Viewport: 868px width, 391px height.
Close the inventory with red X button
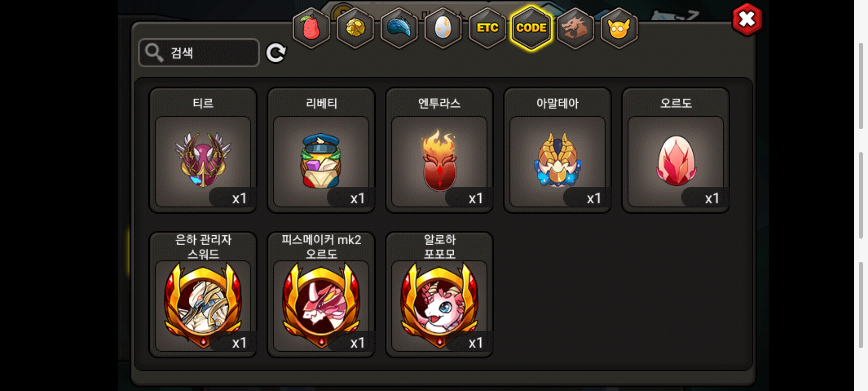(x=747, y=20)
